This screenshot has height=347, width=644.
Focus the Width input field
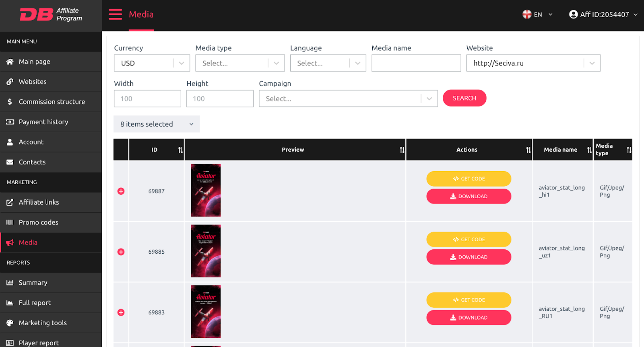[x=147, y=99]
